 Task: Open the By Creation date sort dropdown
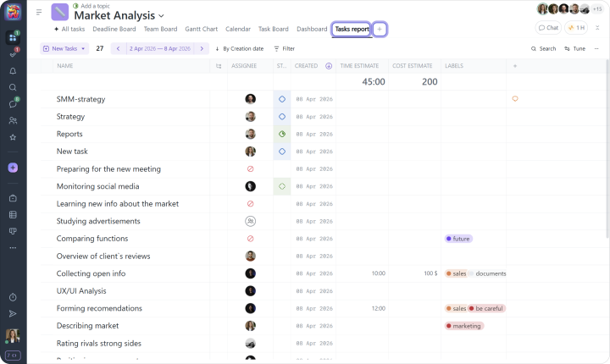tap(239, 49)
